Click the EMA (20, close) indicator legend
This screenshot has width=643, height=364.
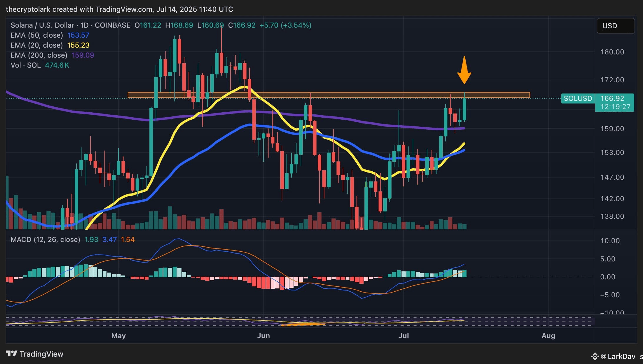pos(37,45)
